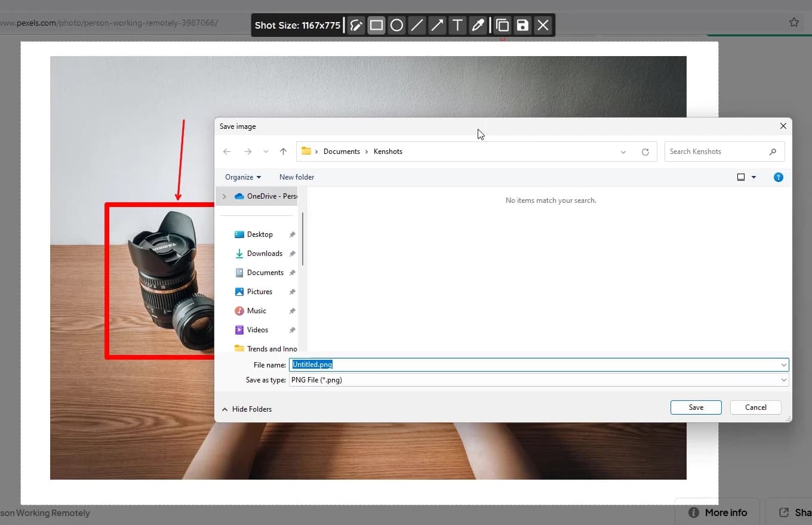This screenshot has height=525, width=812.
Task: Choose the ellipse shape tool
Action: (396, 25)
